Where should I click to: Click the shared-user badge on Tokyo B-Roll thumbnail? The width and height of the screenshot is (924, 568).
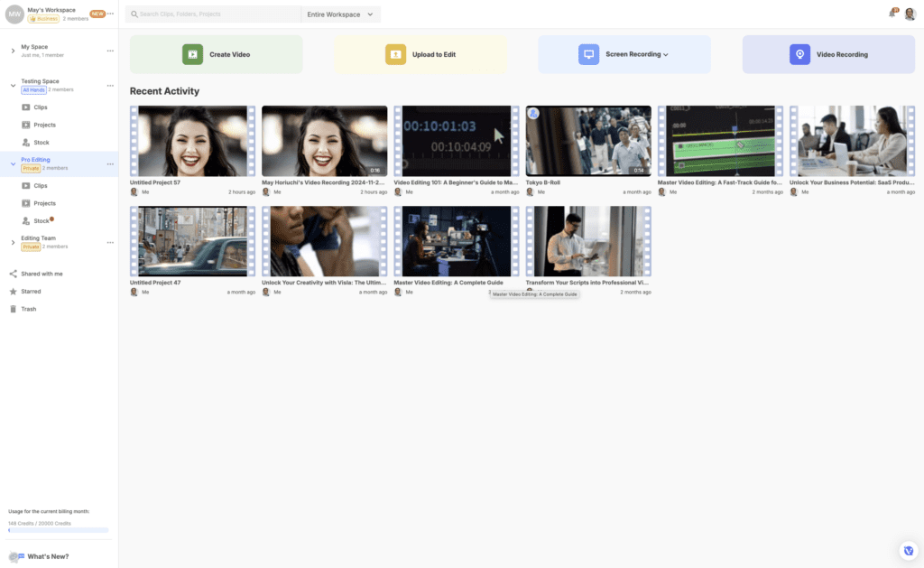coord(533,113)
